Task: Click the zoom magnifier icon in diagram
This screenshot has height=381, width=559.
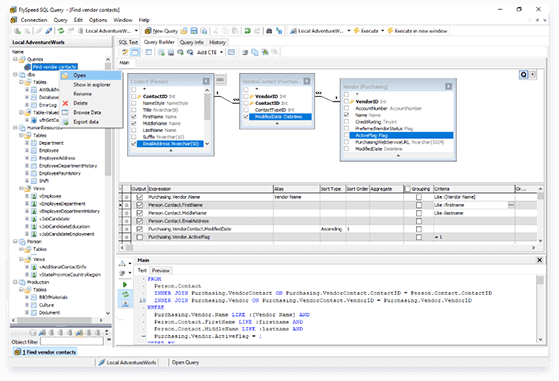Action: point(523,74)
